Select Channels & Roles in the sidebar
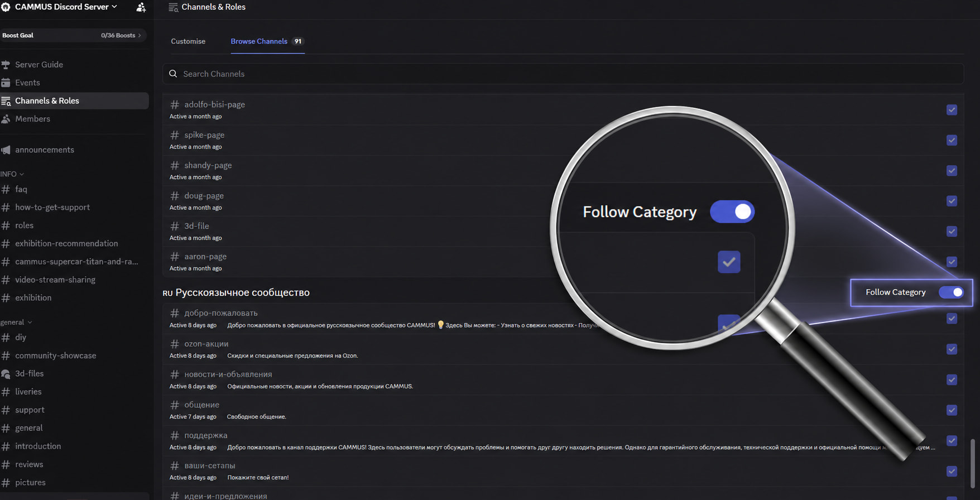Image resolution: width=980 pixels, height=500 pixels. point(74,100)
